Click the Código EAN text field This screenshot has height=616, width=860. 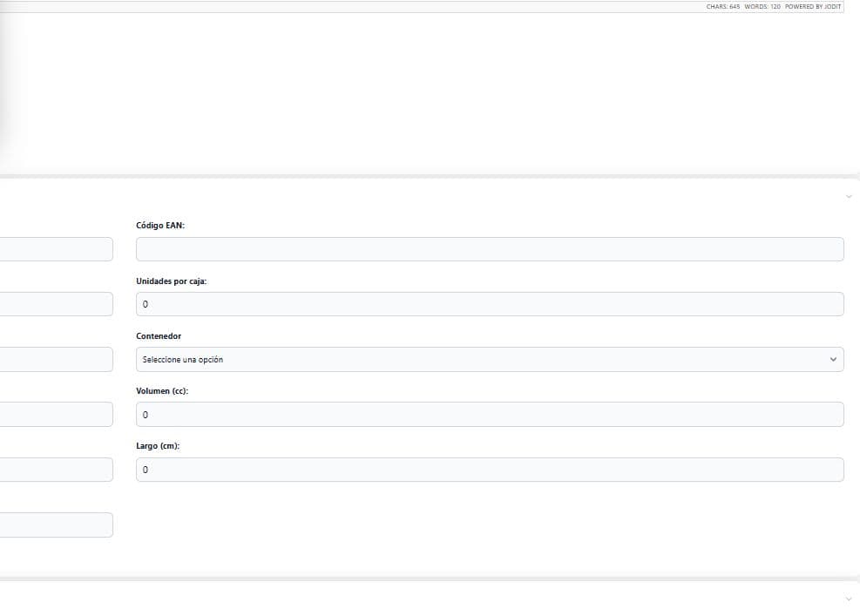(490, 249)
